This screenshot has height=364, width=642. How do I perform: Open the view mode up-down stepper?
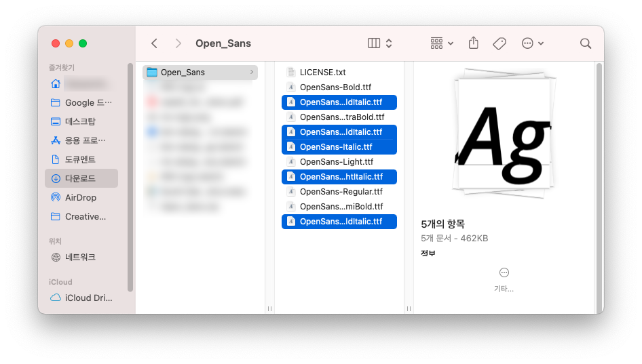coord(389,43)
